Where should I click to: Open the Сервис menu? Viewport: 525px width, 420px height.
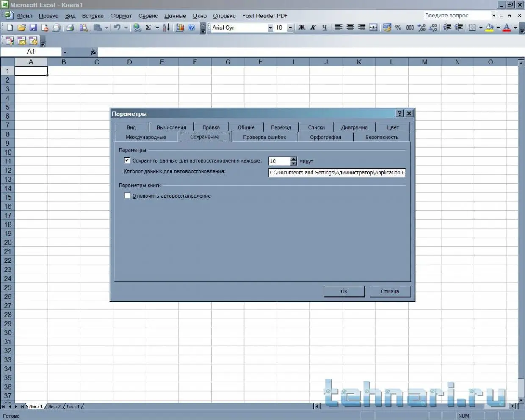[x=148, y=16]
